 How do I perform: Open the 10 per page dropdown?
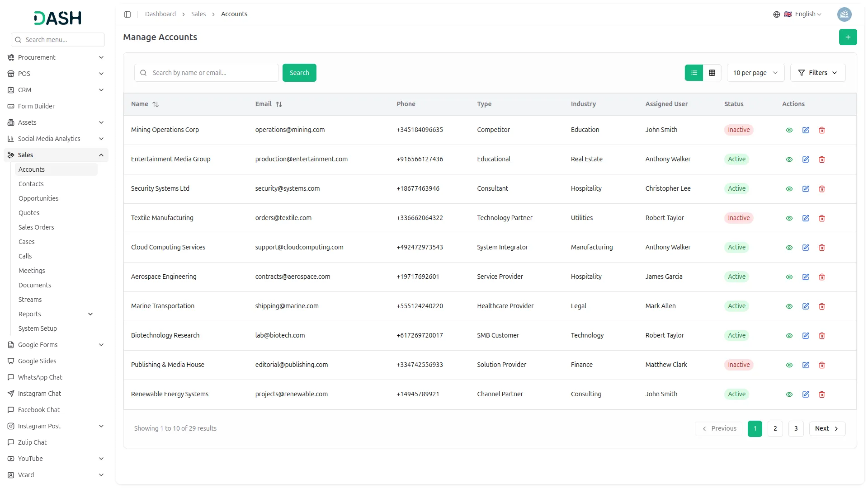click(x=755, y=73)
